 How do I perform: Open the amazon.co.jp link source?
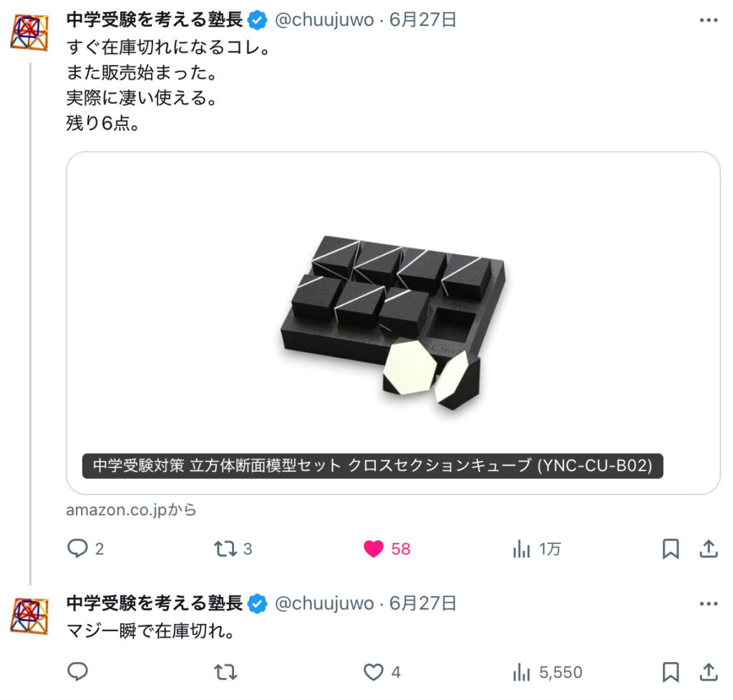132,510
